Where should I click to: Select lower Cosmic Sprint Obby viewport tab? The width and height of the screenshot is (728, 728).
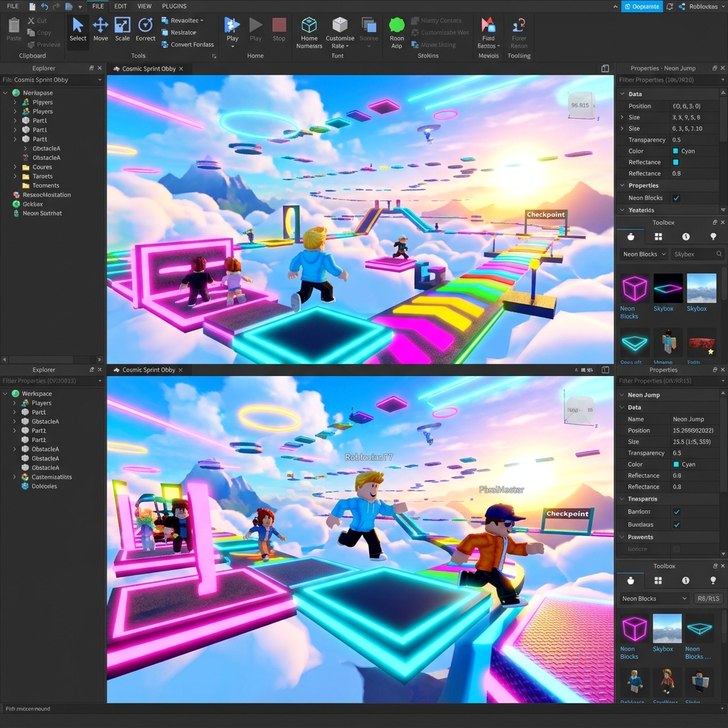click(149, 370)
